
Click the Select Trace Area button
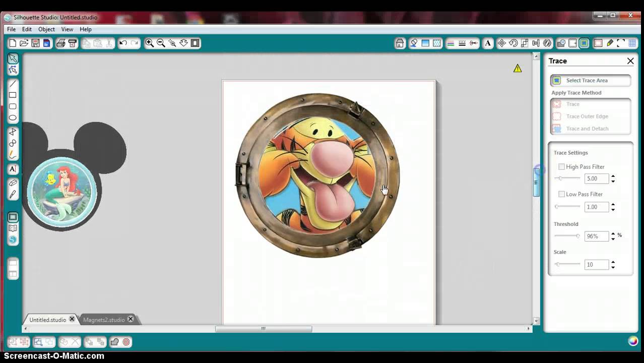(591, 80)
